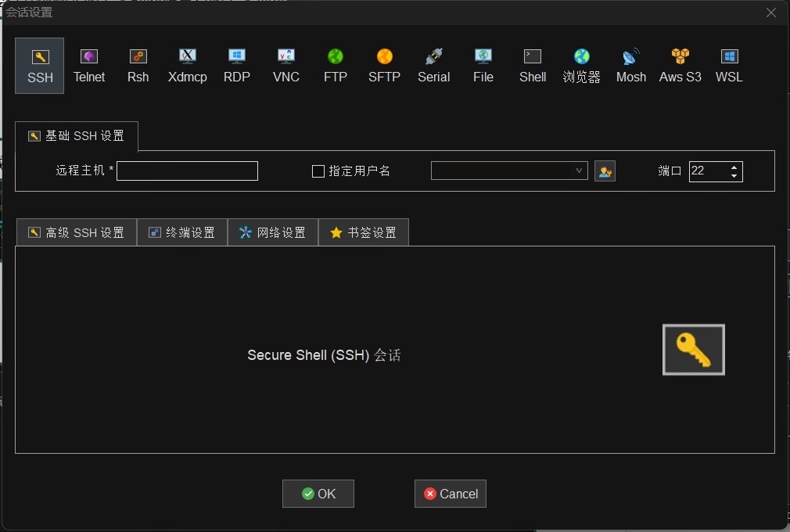Select the Serial session icon

click(434, 66)
